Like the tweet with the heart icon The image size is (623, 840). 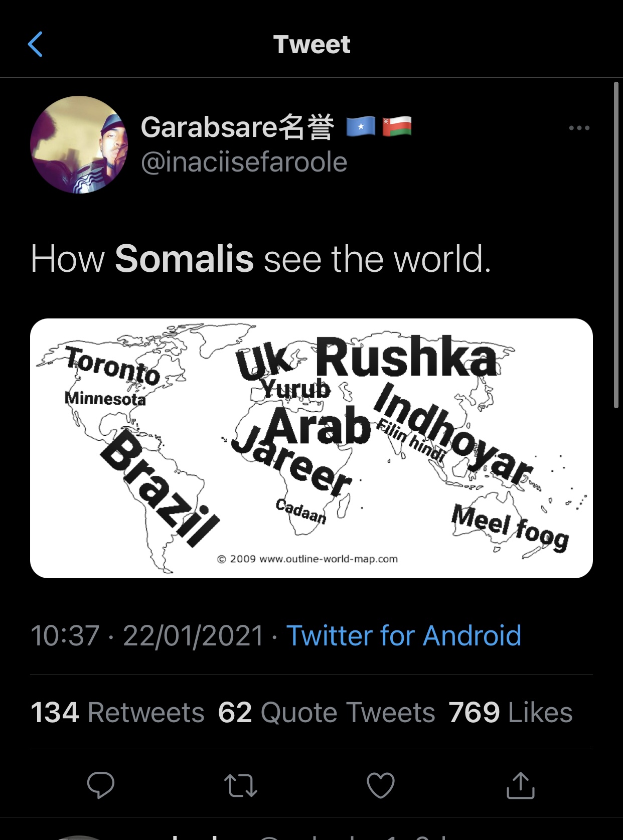point(381,785)
